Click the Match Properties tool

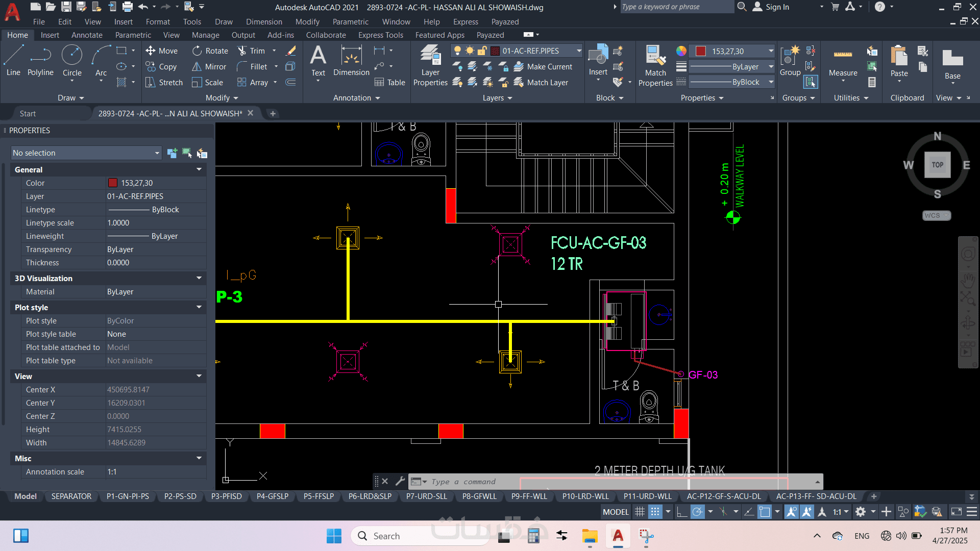655,65
